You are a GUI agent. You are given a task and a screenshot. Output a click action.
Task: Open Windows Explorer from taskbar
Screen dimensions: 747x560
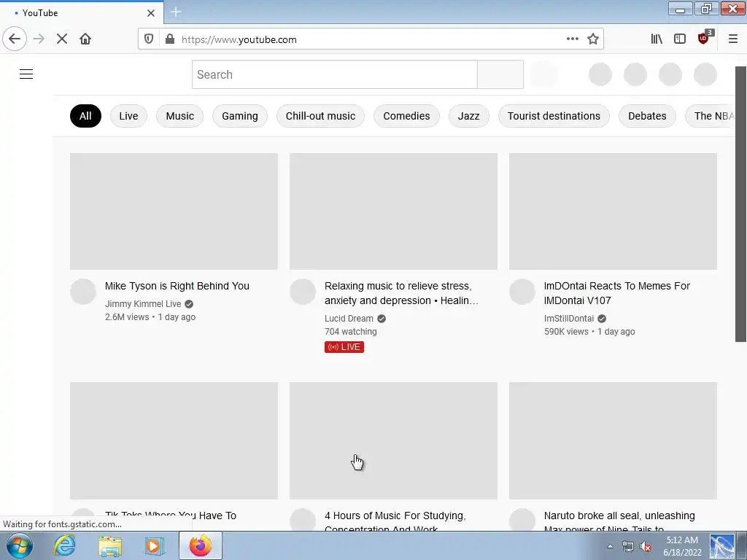(x=110, y=545)
